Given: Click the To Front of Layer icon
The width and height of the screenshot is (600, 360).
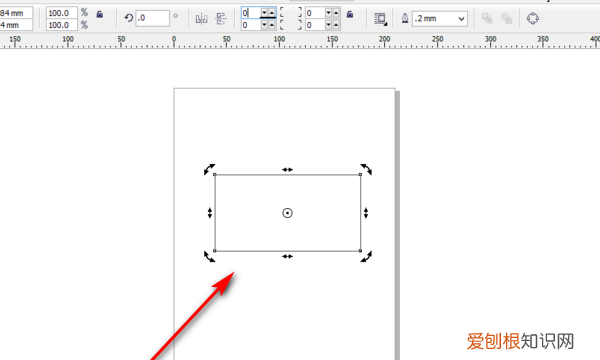Looking at the screenshot, I should click(487, 18).
